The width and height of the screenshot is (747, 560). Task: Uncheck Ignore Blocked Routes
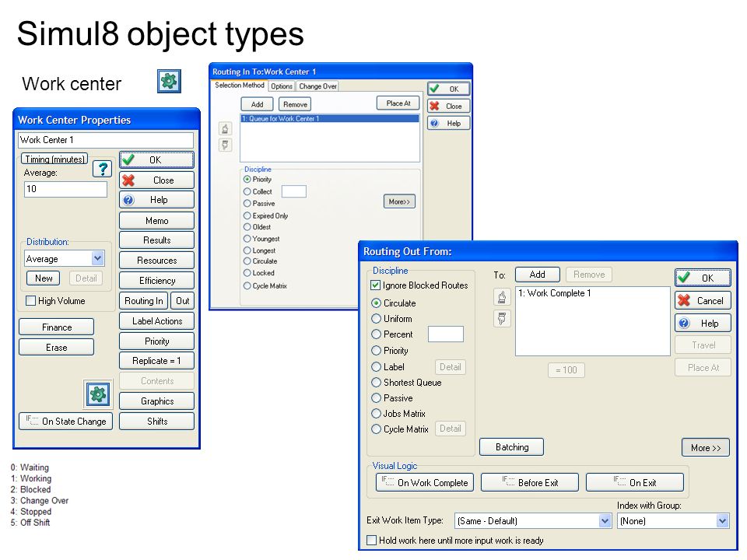click(375, 285)
